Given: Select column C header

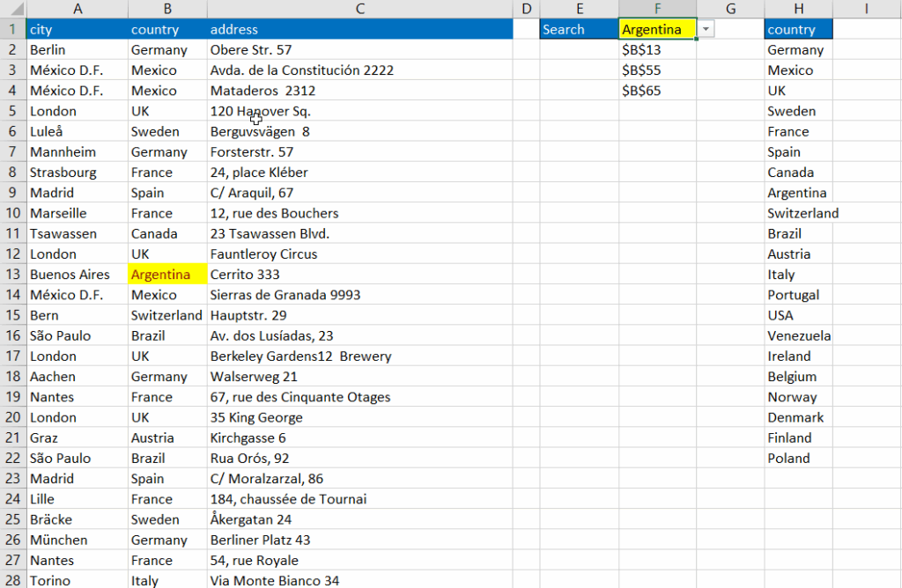Looking at the screenshot, I should [x=360, y=9].
